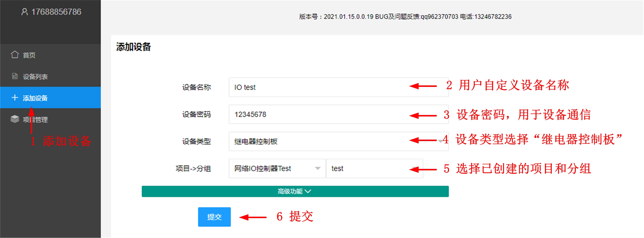
Task: Click chevron icon on 高级功能 bar
Action: pyautogui.click(x=308, y=191)
